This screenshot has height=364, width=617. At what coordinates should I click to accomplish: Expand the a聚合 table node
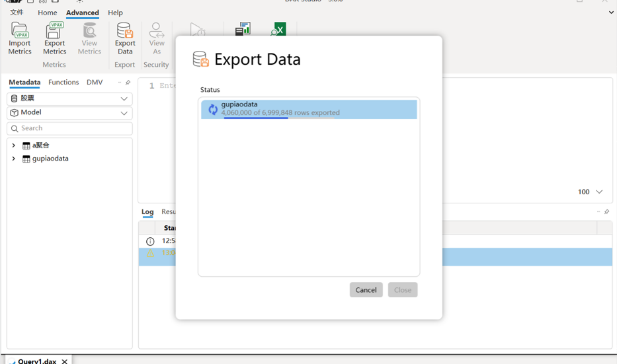tap(14, 145)
